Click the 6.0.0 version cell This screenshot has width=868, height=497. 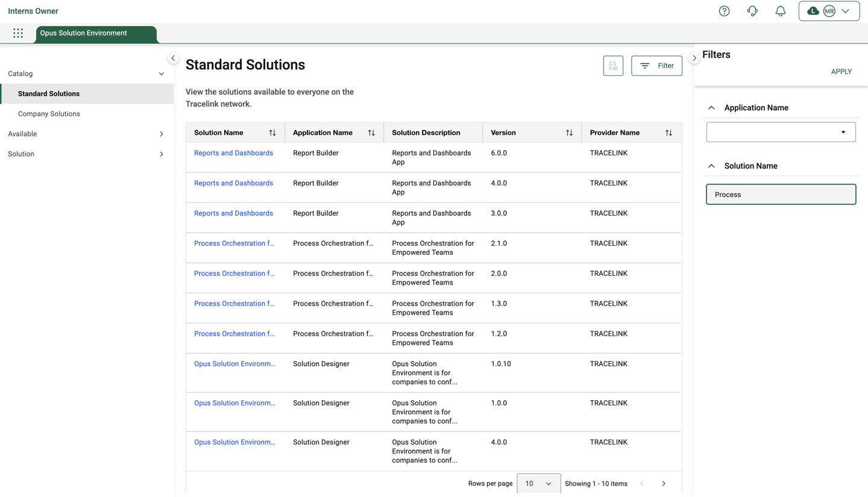(498, 153)
